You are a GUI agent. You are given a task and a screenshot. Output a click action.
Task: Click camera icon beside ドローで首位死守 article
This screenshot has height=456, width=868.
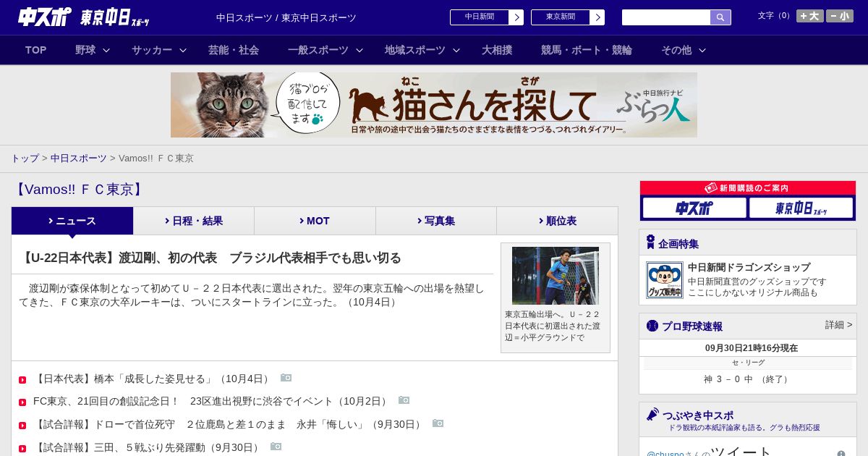pyautogui.click(x=438, y=423)
